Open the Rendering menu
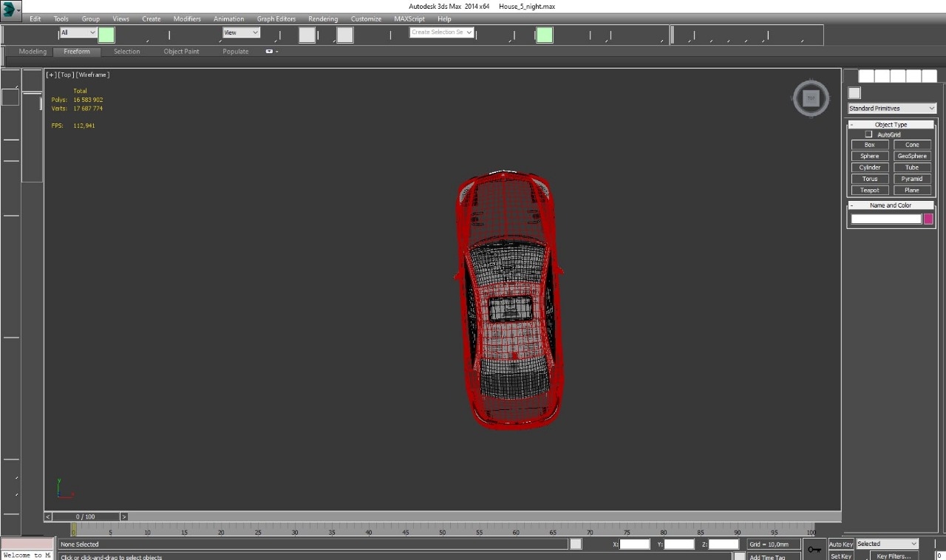This screenshot has width=946, height=560. (323, 18)
